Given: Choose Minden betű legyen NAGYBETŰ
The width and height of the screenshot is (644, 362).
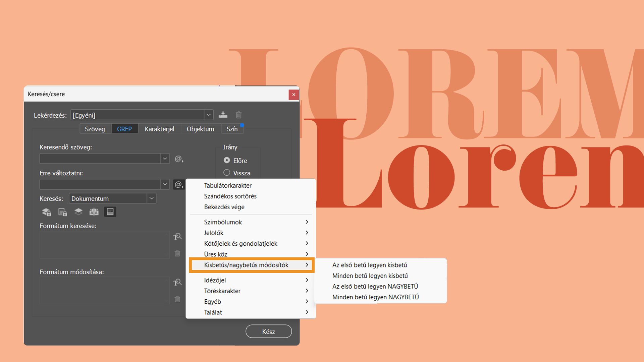Looking at the screenshot, I should point(375,297).
